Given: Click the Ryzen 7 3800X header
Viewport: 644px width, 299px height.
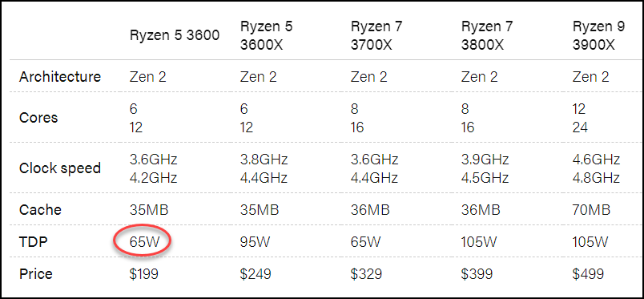Looking at the screenshot, I should point(487,35).
